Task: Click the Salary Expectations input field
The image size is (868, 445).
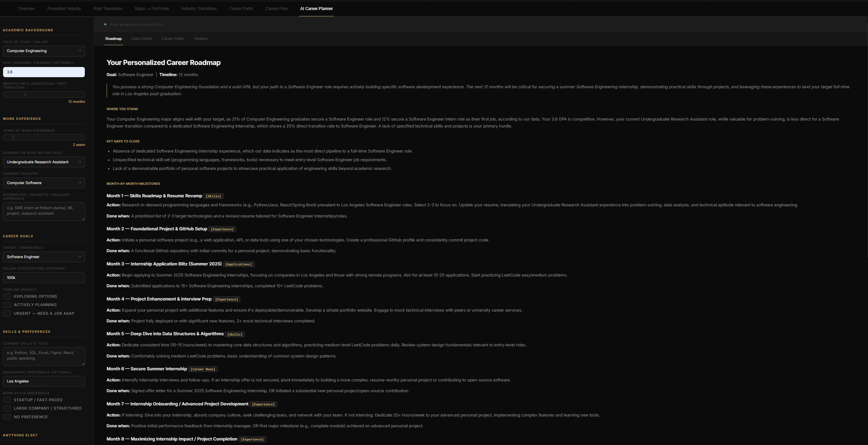Action: point(44,278)
